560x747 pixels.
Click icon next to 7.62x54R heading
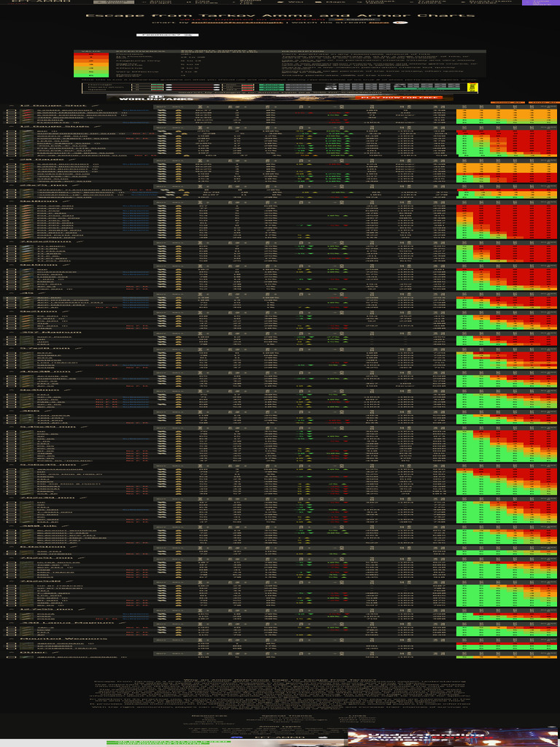click(71, 581)
